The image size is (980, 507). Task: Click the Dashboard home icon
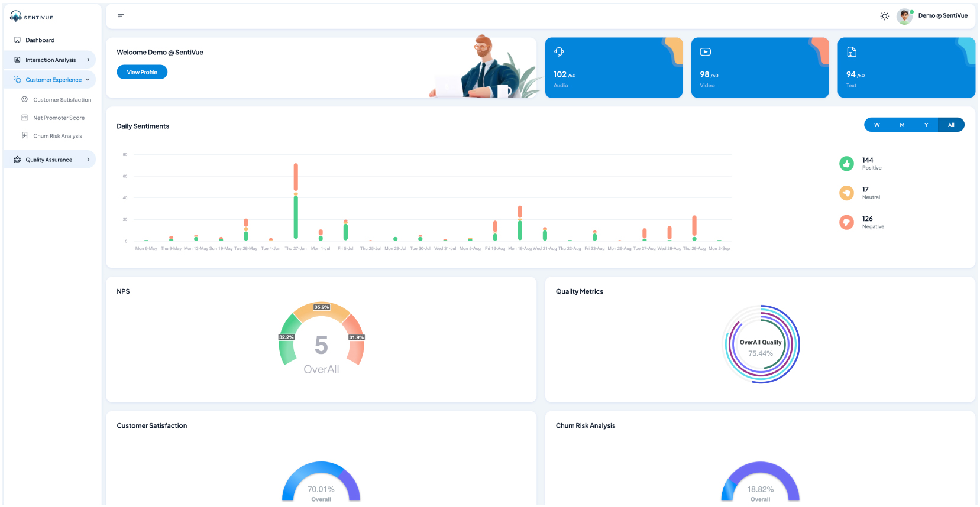coord(17,40)
